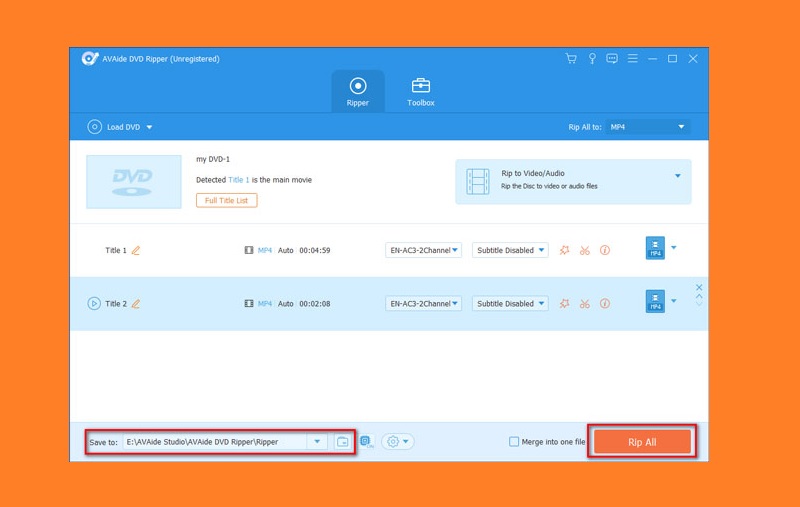Remove Title 2 with its X button
800x507 pixels.
coord(699,288)
